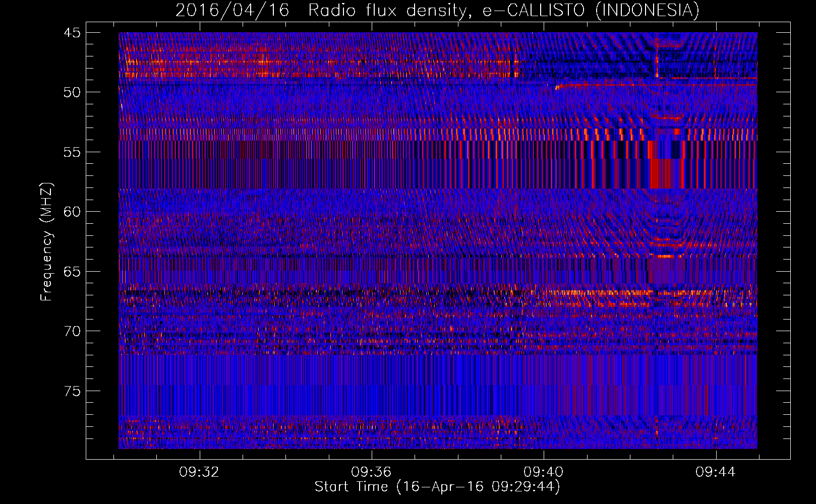Click the 55 frequency tick label
Image resolution: width=816 pixels, height=504 pixels.
point(72,152)
